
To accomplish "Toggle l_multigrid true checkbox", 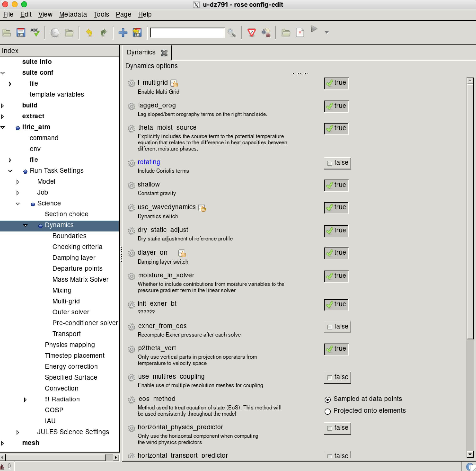I will point(336,83).
